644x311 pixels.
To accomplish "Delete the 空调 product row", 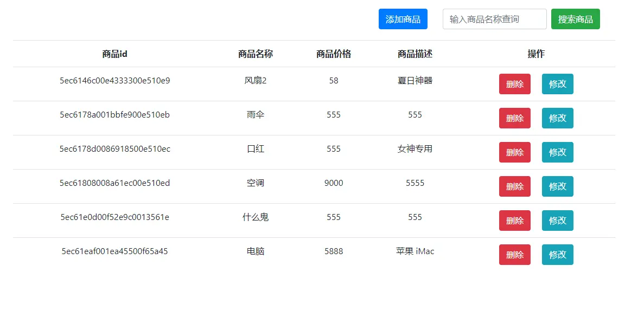I will pyautogui.click(x=515, y=186).
